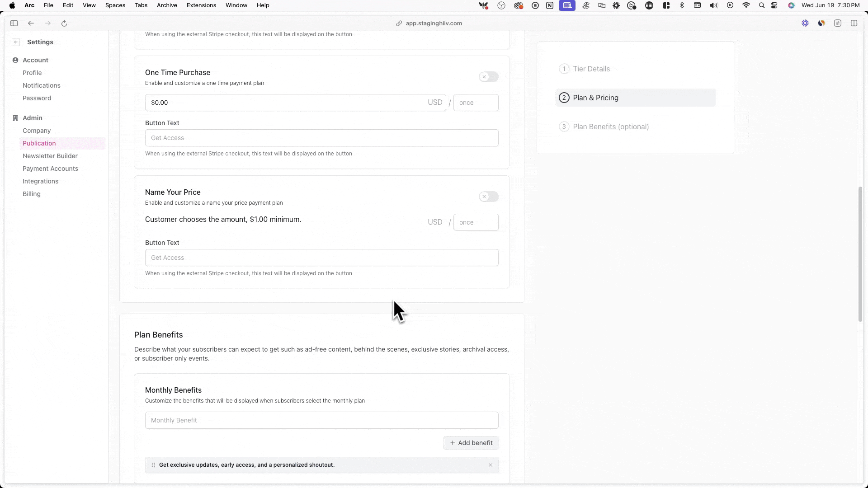868x488 pixels.
Task: Click the Settings heading in sidebar
Action: click(40, 42)
